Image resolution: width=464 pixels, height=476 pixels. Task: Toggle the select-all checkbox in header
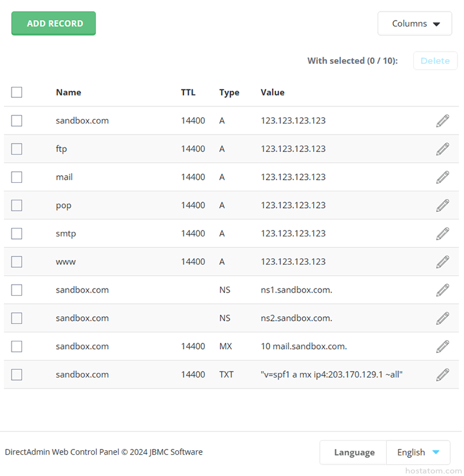point(17,92)
